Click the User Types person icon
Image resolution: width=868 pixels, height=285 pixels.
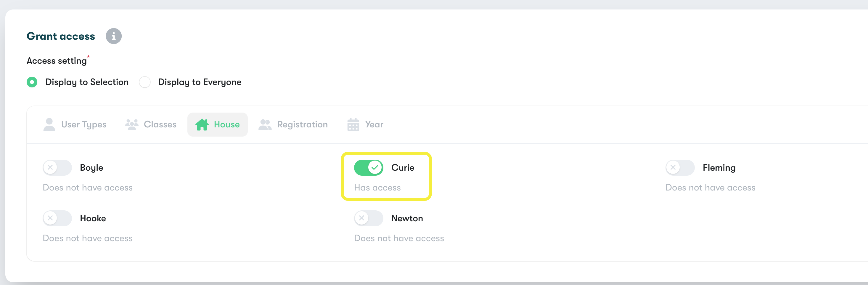click(x=49, y=124)
